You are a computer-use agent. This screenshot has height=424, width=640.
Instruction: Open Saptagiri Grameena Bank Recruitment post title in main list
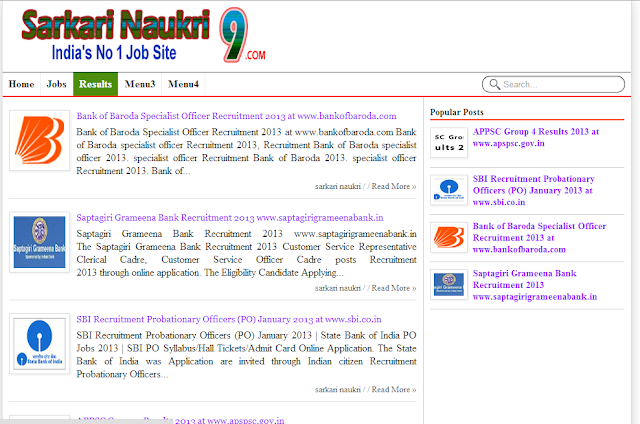tap(230, 218)
